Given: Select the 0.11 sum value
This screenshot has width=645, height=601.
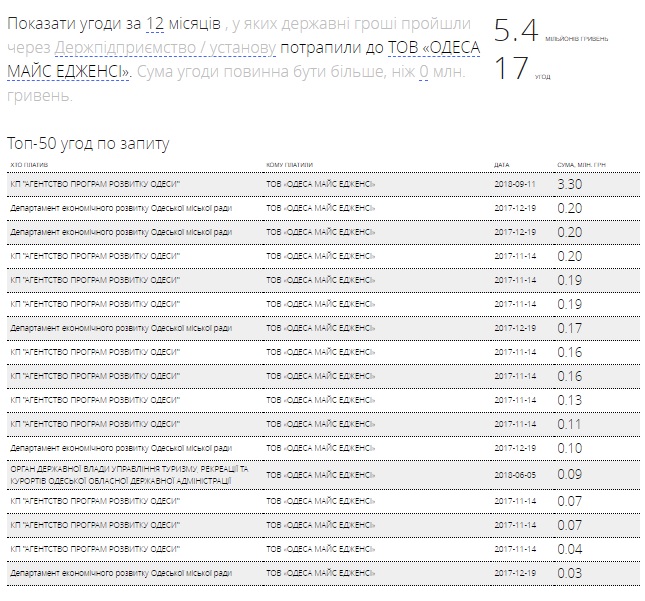Looking at the screenshot, I should [569, 424].
